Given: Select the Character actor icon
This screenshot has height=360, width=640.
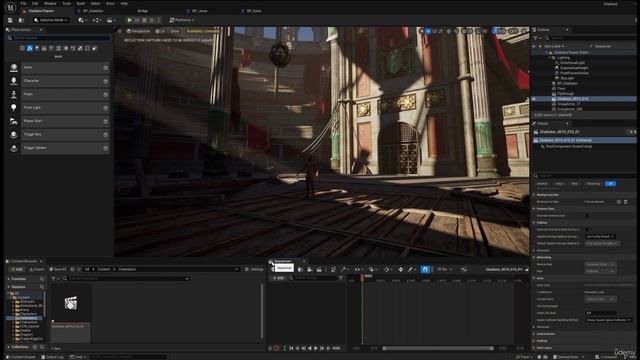Looking at the screenshot, I should (13, 81).
